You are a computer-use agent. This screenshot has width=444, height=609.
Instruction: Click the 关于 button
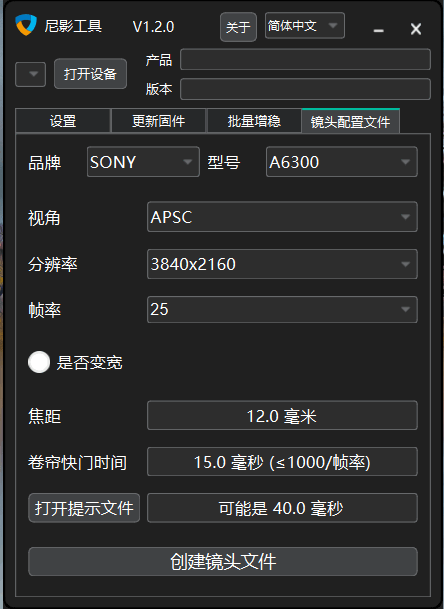click(238, 27)
